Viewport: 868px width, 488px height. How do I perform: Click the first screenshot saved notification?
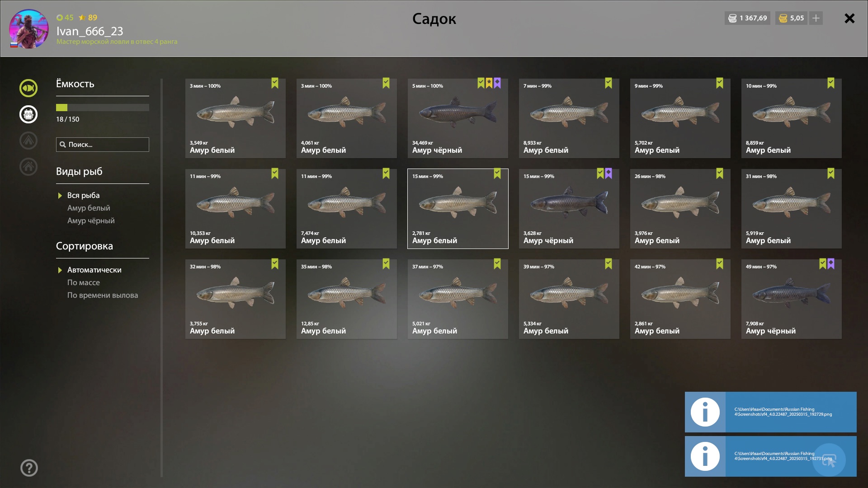pos(770,412)
